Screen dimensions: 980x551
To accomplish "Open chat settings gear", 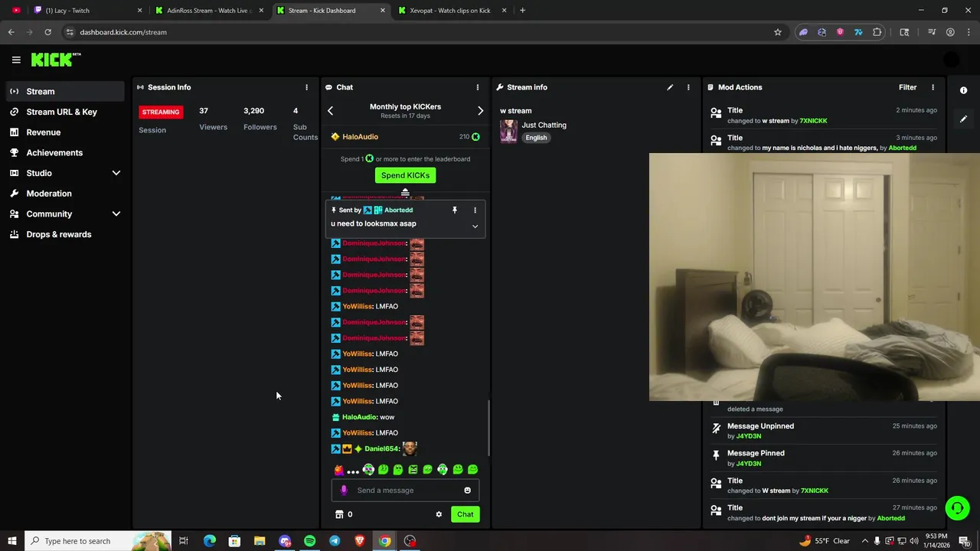I will tap(439, 514).
